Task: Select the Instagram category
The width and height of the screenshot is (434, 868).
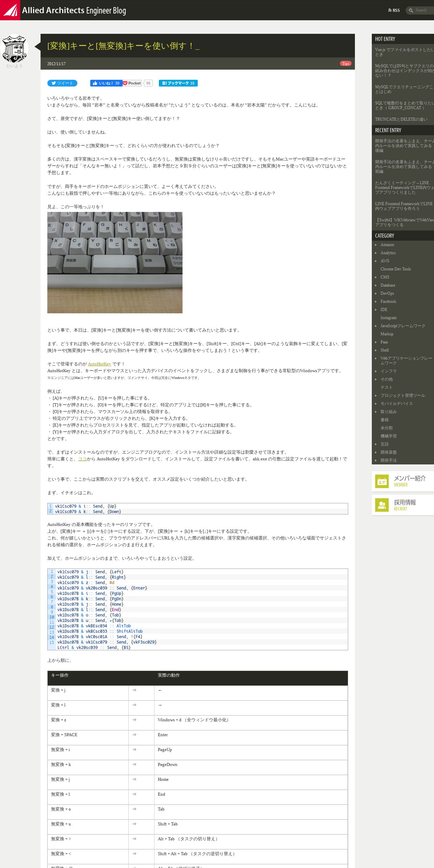Action: point(388,318)
